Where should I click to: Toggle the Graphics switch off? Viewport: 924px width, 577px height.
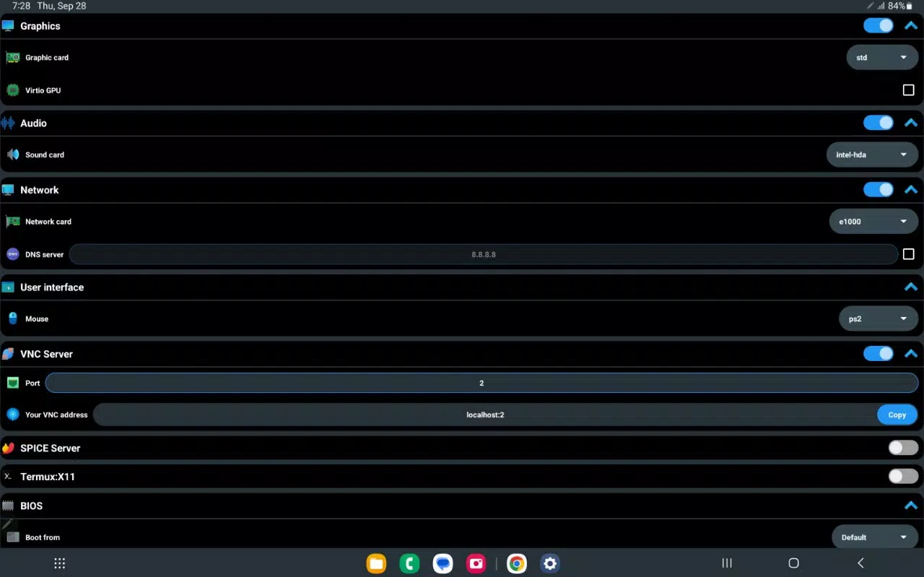click(x=879, y=26)
